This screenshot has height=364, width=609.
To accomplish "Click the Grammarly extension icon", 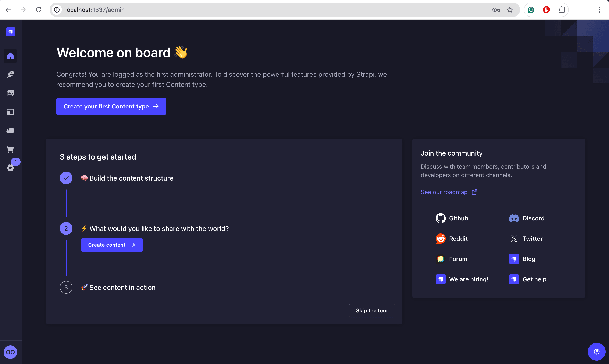I will pyautogui.click(x=531, y=10).
